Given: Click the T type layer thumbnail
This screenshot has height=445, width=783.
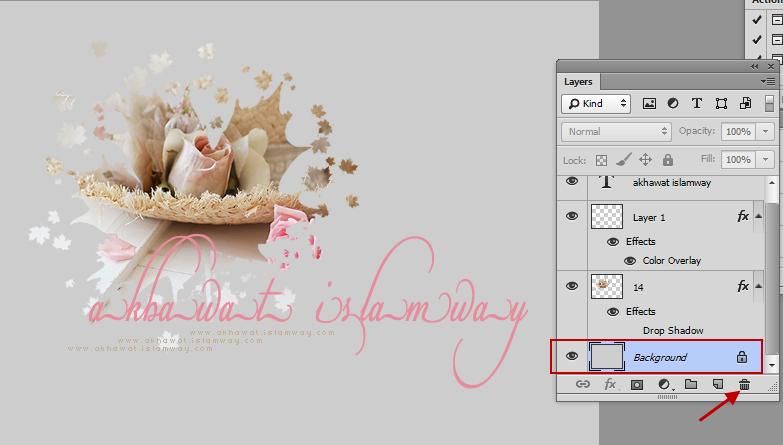Looking at the screenshot, I should [606, 182].
